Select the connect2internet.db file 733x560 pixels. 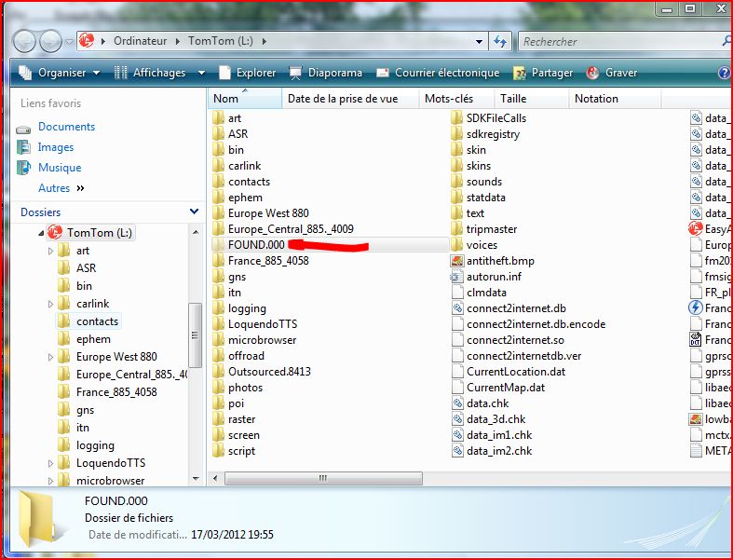(516, 308)
